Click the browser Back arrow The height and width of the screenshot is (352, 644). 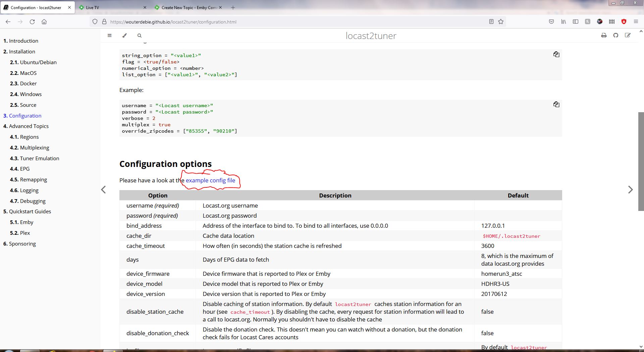pyautogui.click(x=8, y=21)
